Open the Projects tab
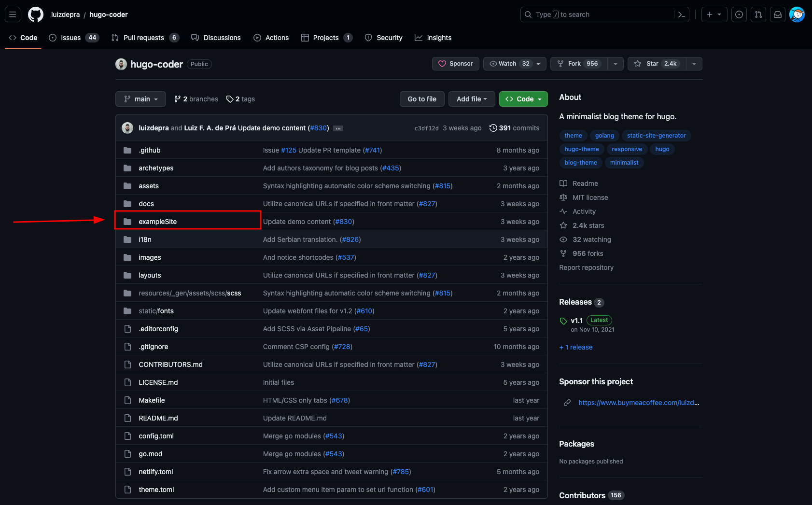Screen dimensions: 812x505 [327, 38]
